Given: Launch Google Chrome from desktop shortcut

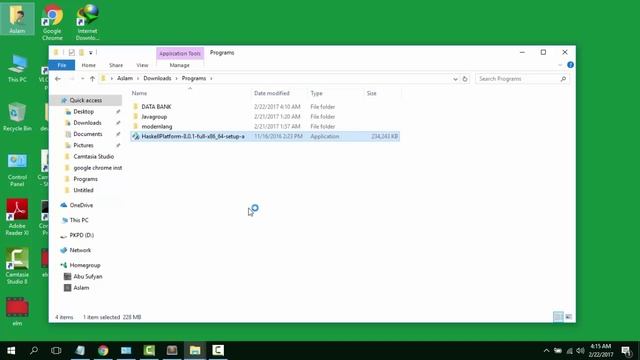Looking at the screenshot, I should (52, 22).
